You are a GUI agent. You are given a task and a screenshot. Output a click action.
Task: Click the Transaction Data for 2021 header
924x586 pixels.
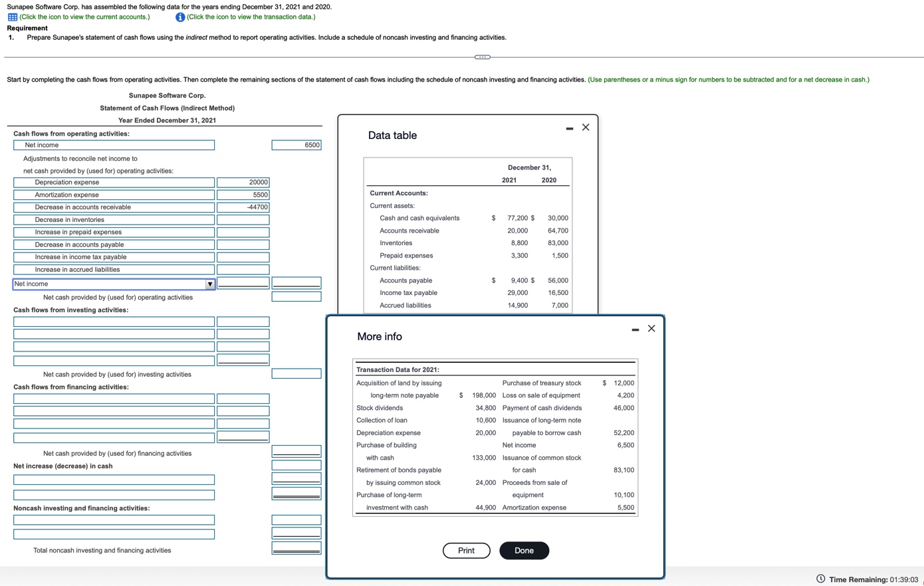coord(398,370)
